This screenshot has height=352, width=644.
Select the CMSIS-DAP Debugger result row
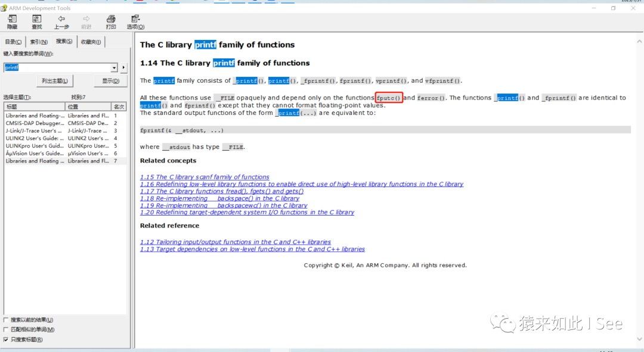pyautogui.click(x=66, y=123)
